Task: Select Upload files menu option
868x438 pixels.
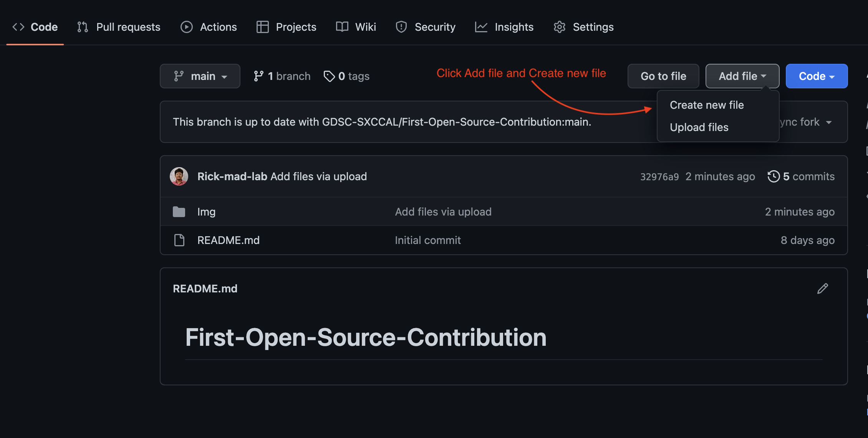Action: [x=699, y=127]
